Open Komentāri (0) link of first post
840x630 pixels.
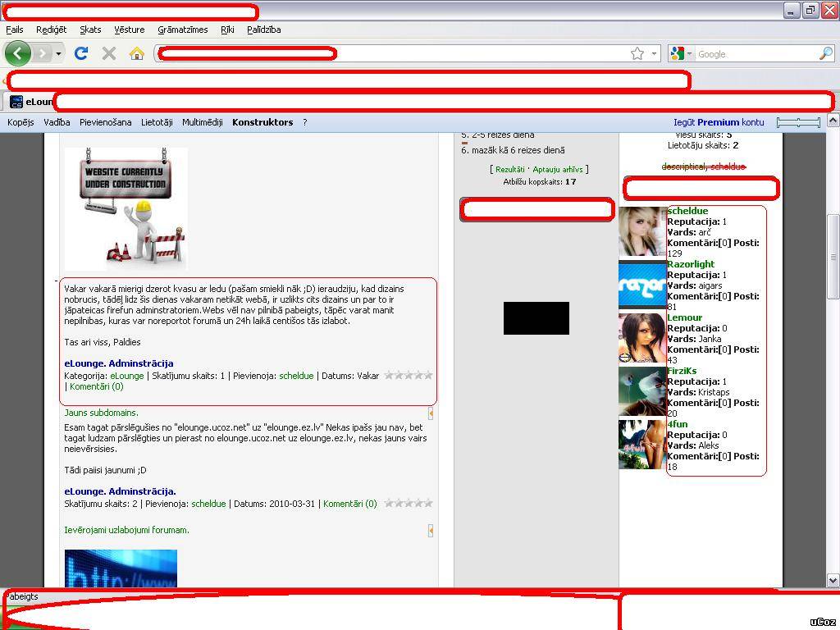click(97, 387)
